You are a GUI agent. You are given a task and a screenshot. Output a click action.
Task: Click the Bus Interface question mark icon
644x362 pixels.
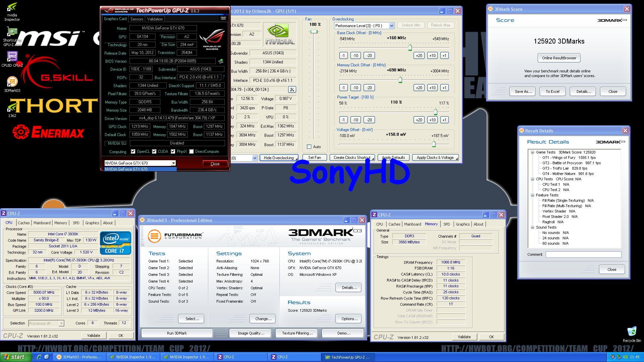click(x=224, y=77)
